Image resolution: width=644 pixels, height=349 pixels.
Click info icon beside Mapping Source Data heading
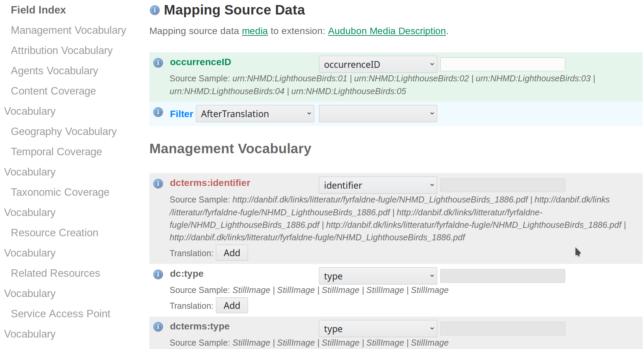point(154,10)
